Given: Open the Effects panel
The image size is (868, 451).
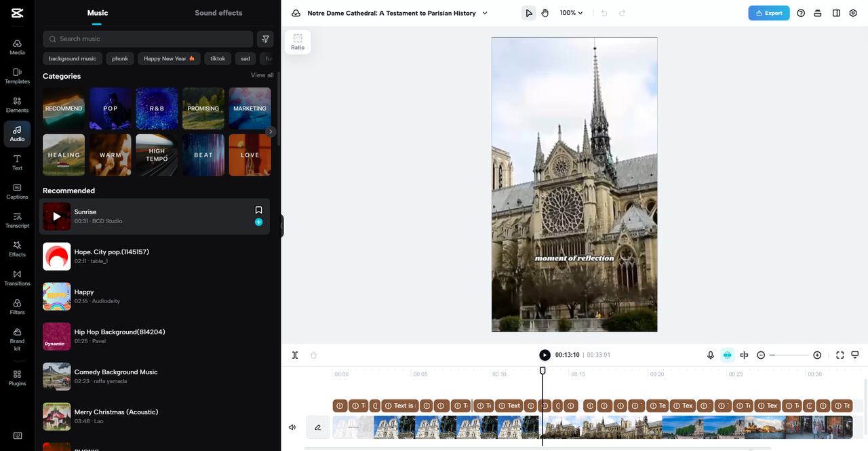Looking at the screenshot, I should tap(17, 249).
